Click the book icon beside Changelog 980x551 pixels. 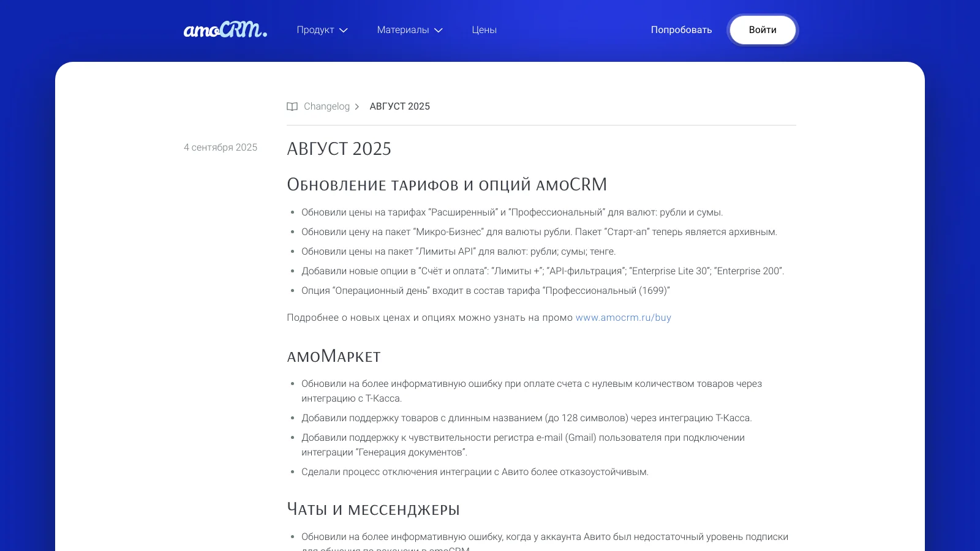point(292,107)
